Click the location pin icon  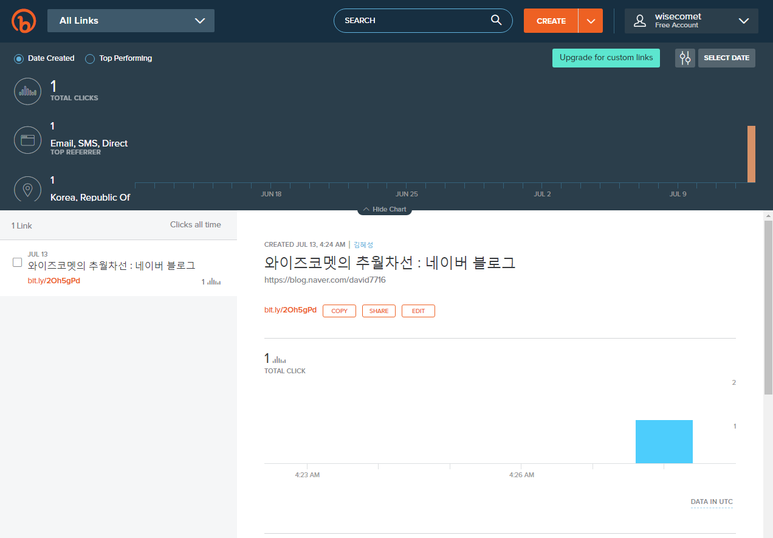28,189
